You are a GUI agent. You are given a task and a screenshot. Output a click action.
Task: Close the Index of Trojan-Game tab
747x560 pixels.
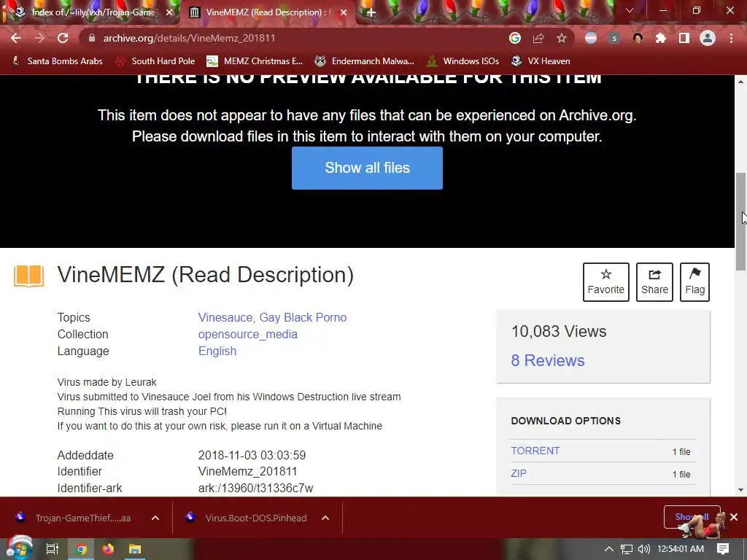(x=169, y=12)
